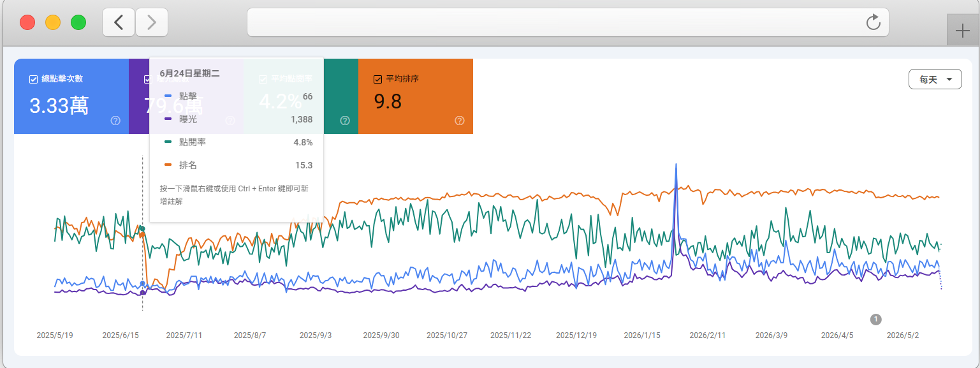
Task: Open a new tab with the plus button
Action: click(x=963, y=30)
